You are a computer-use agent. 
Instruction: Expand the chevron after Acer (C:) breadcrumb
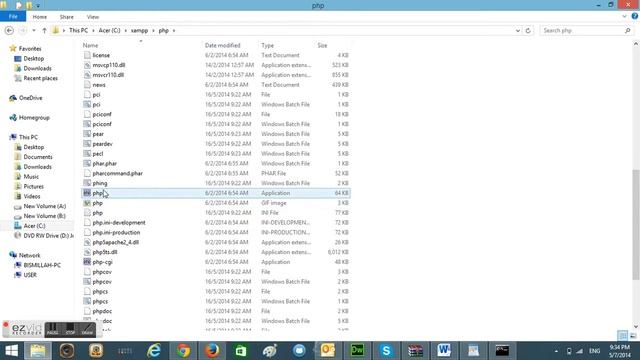coord(125,31)
